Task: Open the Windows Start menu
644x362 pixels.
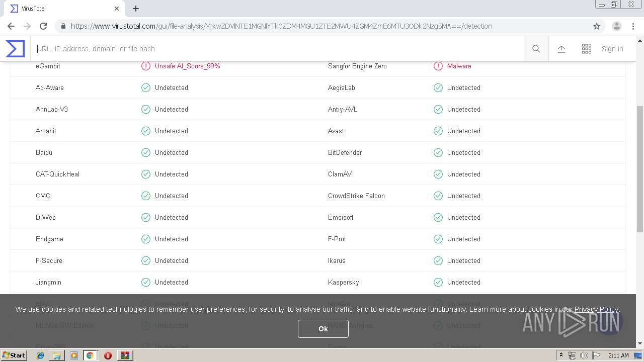Action: click(x=14, y=355)
